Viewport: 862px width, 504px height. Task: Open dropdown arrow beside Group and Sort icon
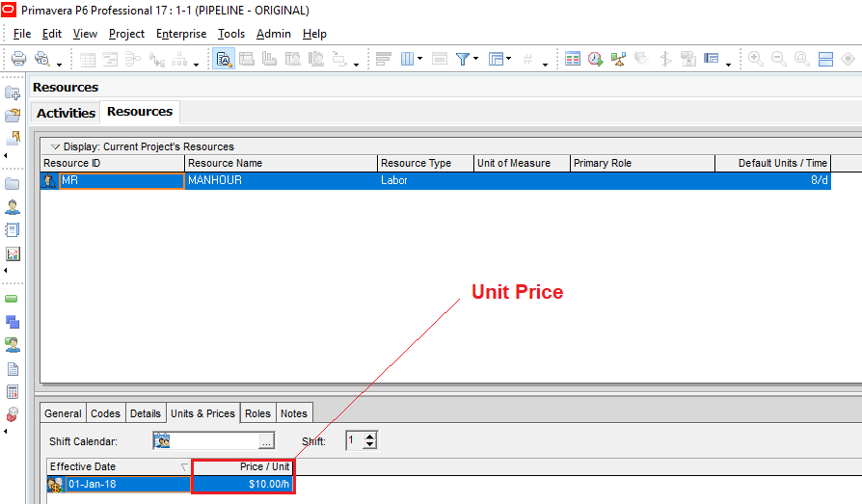pos(509,58)
